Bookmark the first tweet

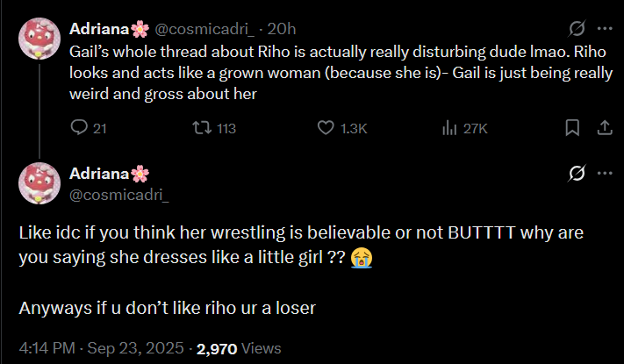[x=572, y=128]
